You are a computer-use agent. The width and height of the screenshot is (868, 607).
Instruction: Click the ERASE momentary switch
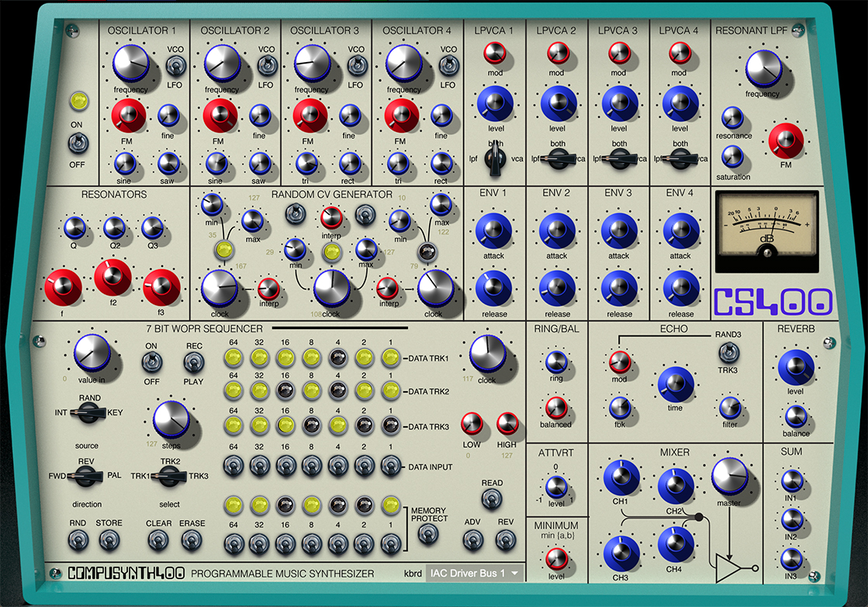click(x=192, y=540)
